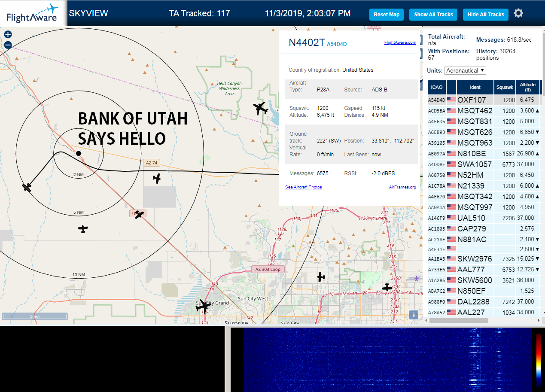The image size is (545, 392).
Task: Sort the table by ICAO column
Action: 437,87
